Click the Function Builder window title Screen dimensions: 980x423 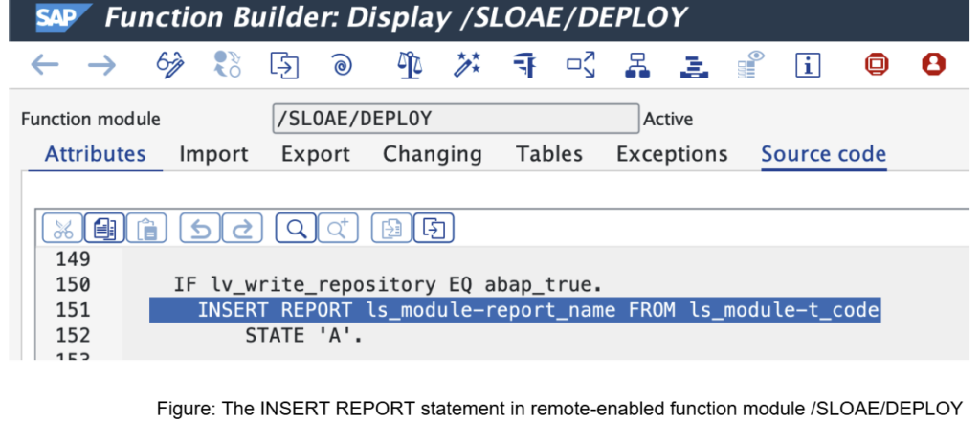point(396,19)
